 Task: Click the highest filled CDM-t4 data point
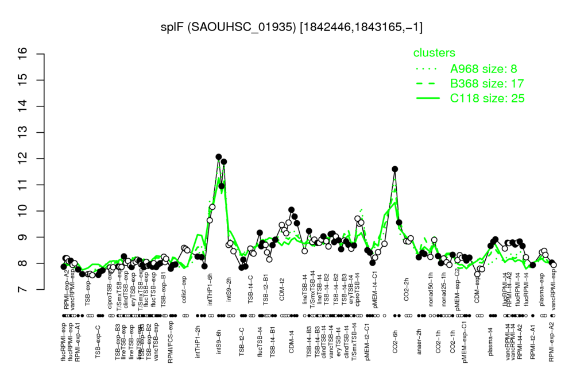tap(291, 209)
